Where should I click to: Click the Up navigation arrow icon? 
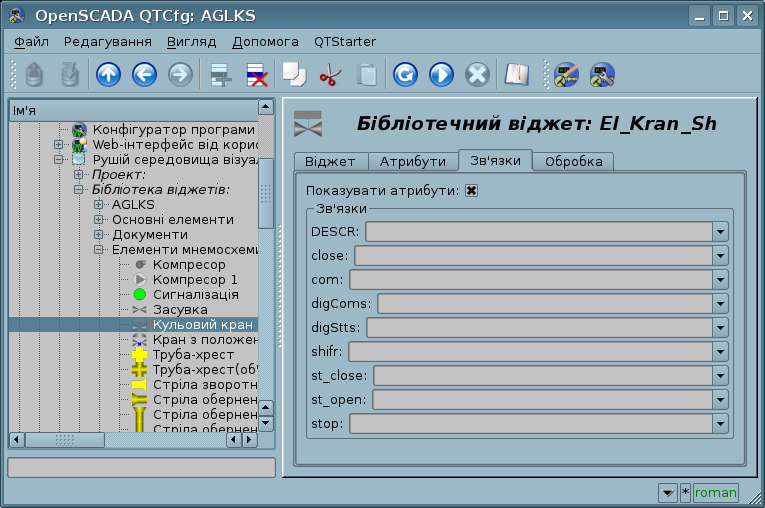107,74
